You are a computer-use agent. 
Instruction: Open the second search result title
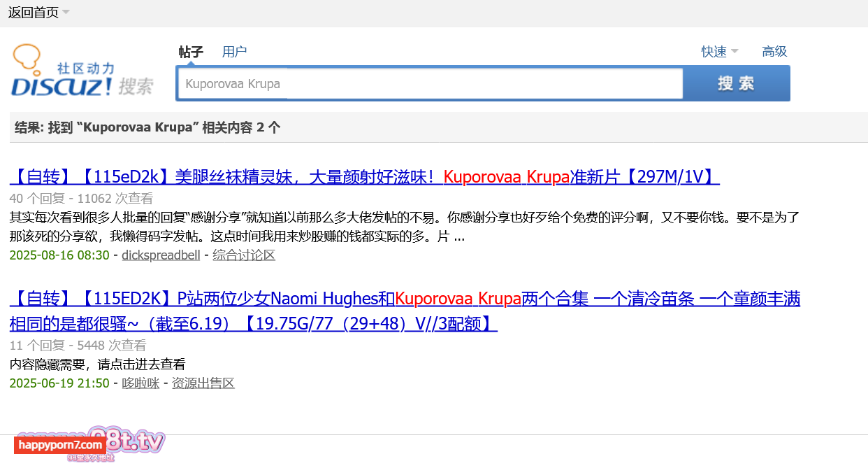pyautogui.click(x=404, y=299)
